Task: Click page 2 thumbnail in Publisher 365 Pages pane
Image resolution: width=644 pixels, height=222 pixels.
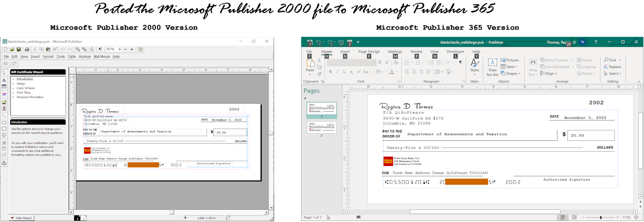Action: click(x=321, y=128)
